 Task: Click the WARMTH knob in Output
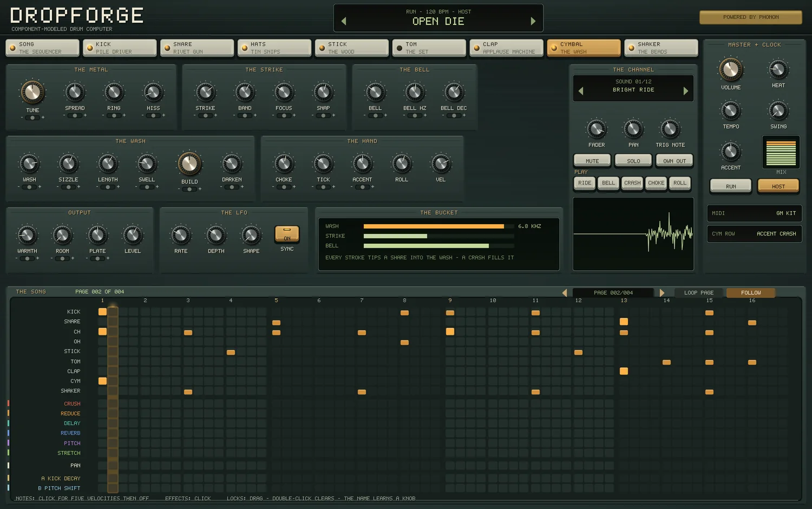[x=27, y=236]
